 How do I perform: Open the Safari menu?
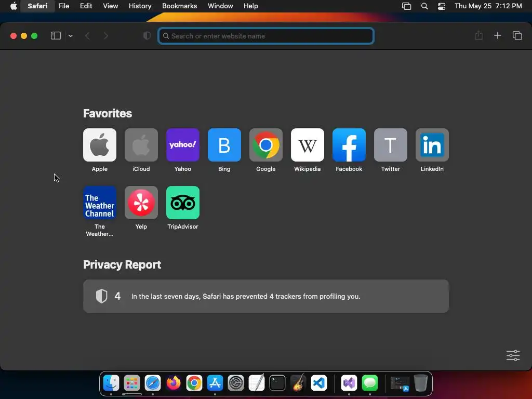(x=37, y=6)
